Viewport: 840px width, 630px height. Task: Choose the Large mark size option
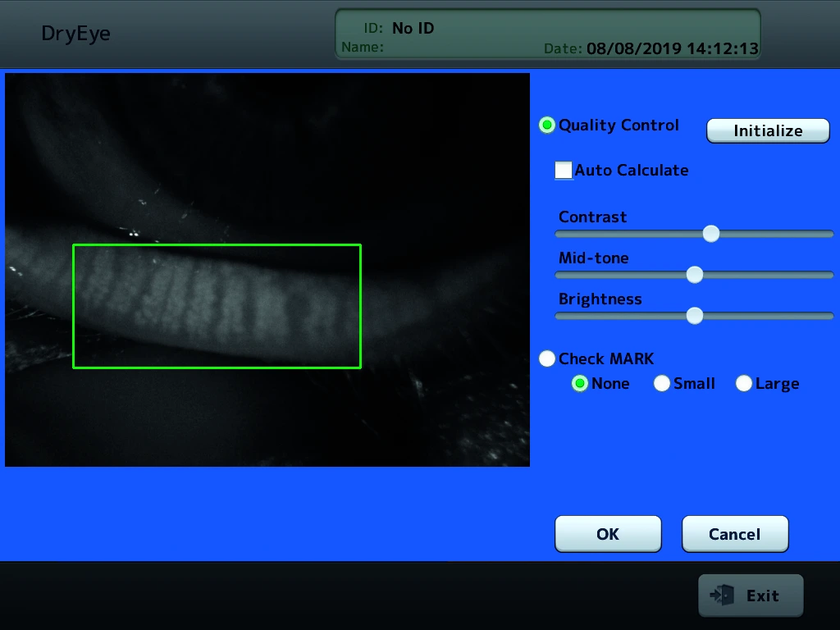click(x=744, y=384)
